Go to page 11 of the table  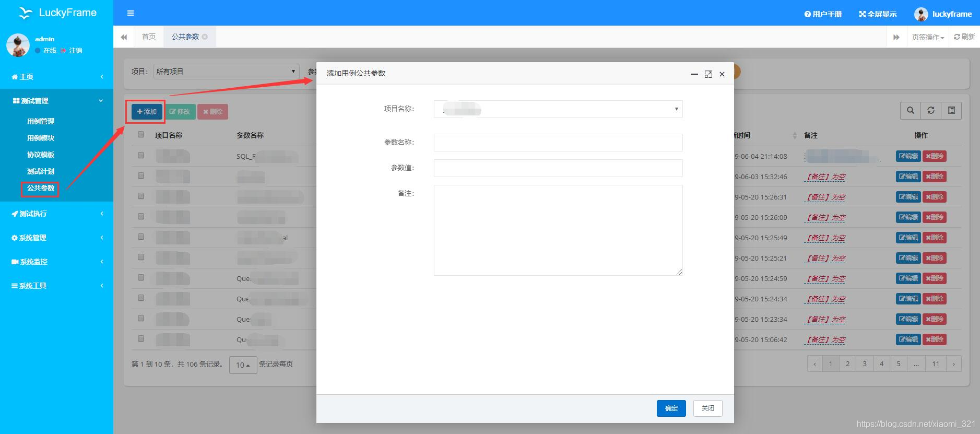click(x=936, y=364)
